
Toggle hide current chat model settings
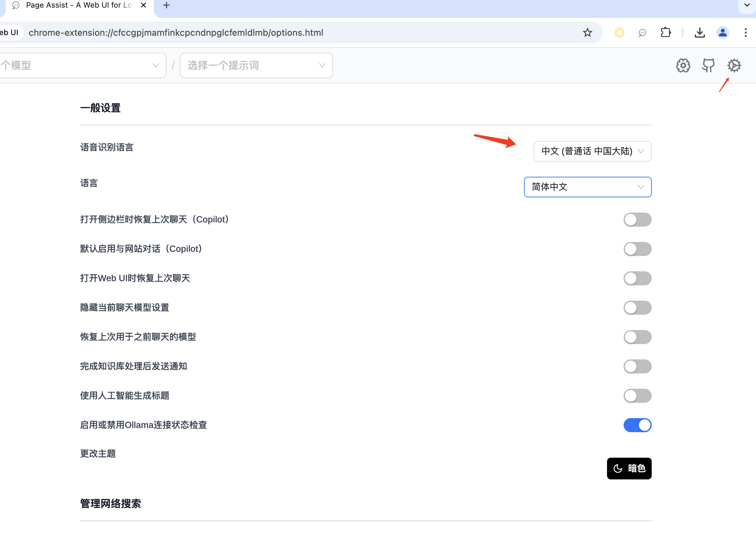637,308
